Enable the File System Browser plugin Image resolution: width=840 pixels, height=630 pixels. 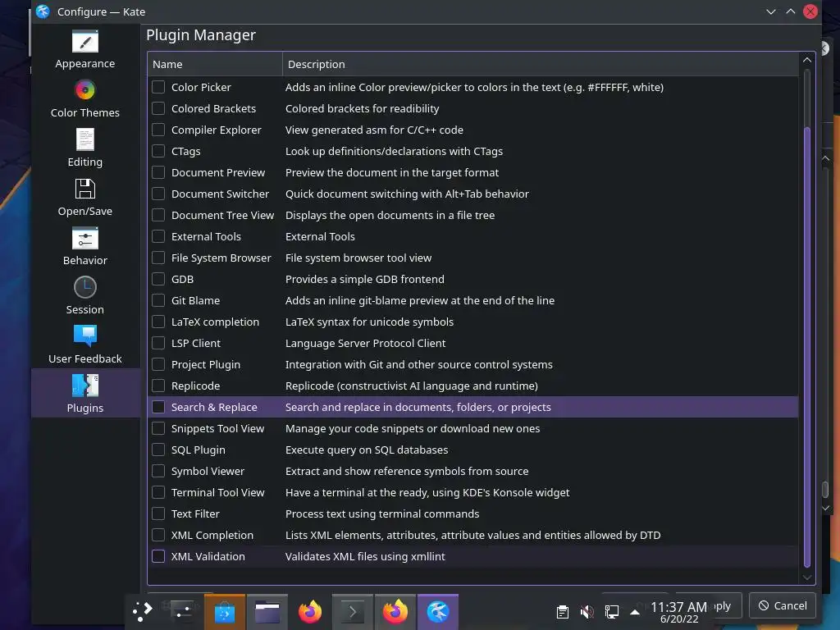[x=158, y=258]
